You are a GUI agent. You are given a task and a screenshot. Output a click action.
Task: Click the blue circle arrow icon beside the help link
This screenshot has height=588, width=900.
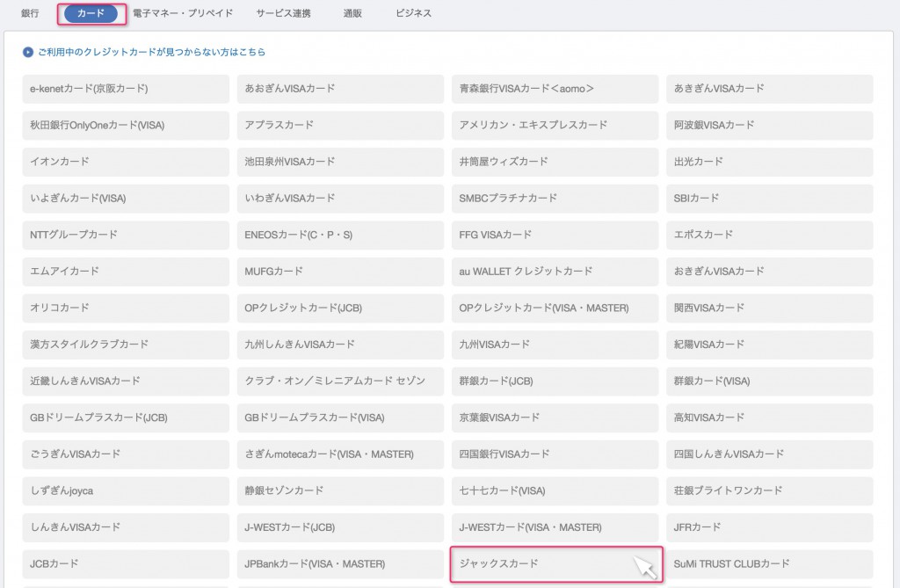tap(27, 52)
